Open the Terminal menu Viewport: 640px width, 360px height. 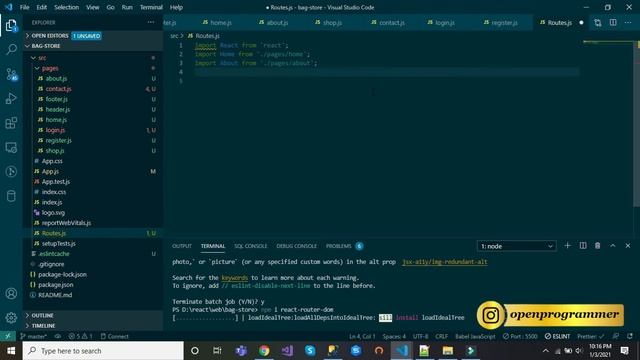coord(151,7)
